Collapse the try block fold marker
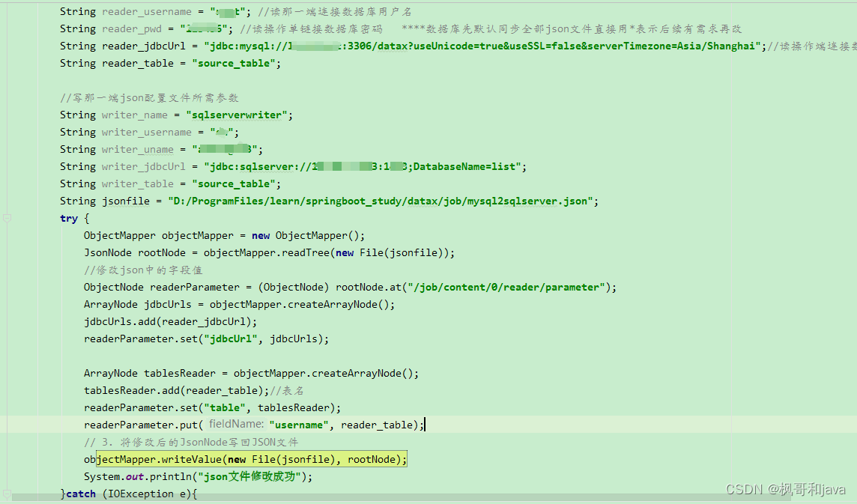The image size is (857, 504). pos(7,218)
